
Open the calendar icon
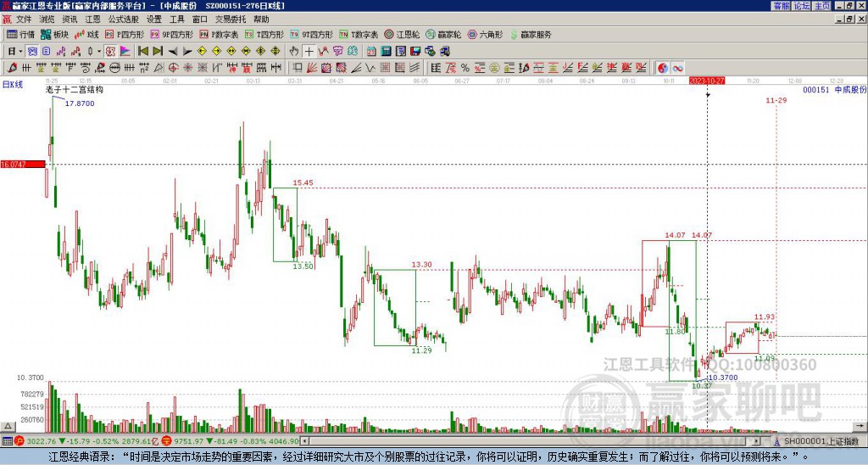point(371,52)
